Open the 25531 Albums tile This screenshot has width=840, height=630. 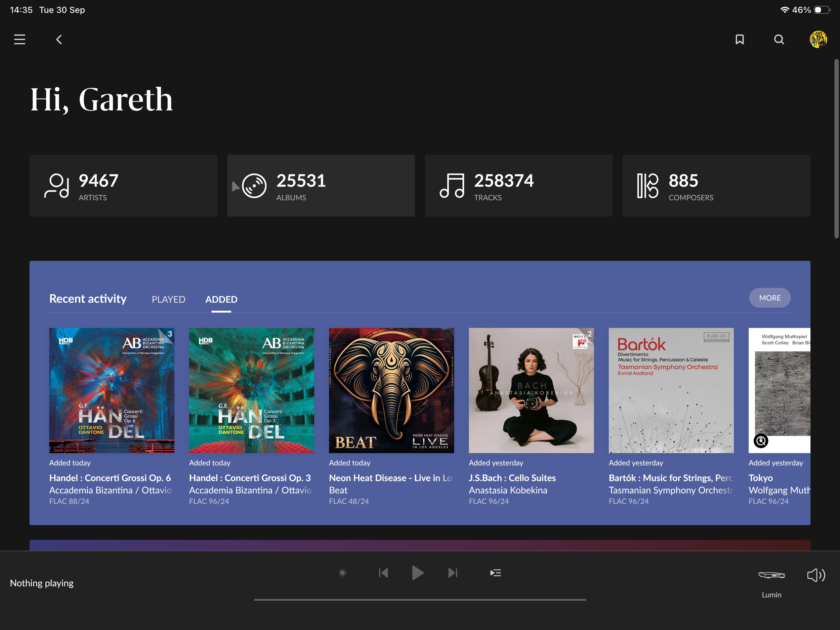(x=321, y=186)
